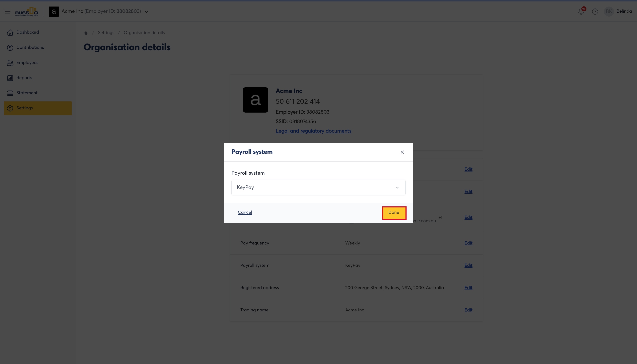Viewport: 637px width, 364px height.
Task: Select Settings in the sidebar
Action: 38,108
